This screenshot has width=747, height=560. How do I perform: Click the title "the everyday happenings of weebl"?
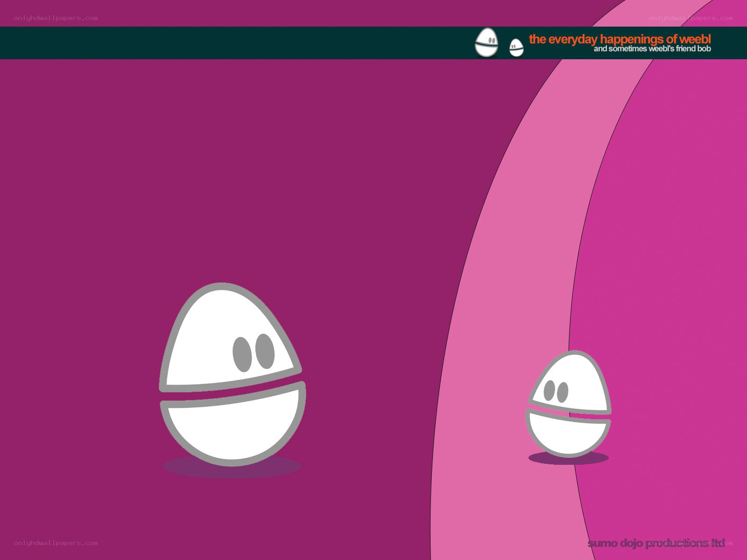pos(620,39)
